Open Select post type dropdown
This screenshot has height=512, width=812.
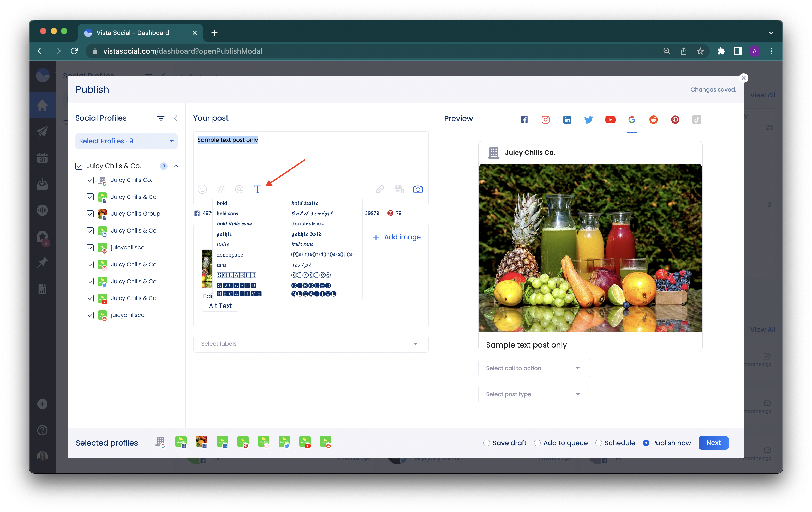coord(534,394)
